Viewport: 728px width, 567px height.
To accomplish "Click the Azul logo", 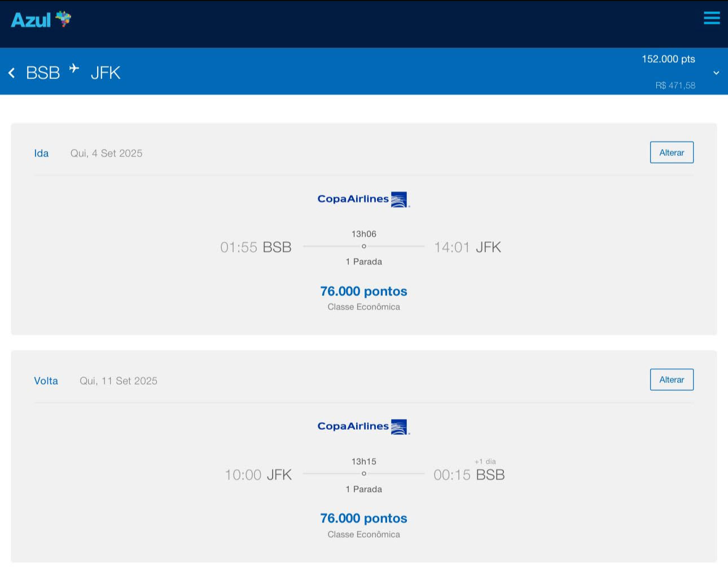I will coord(41,20).
